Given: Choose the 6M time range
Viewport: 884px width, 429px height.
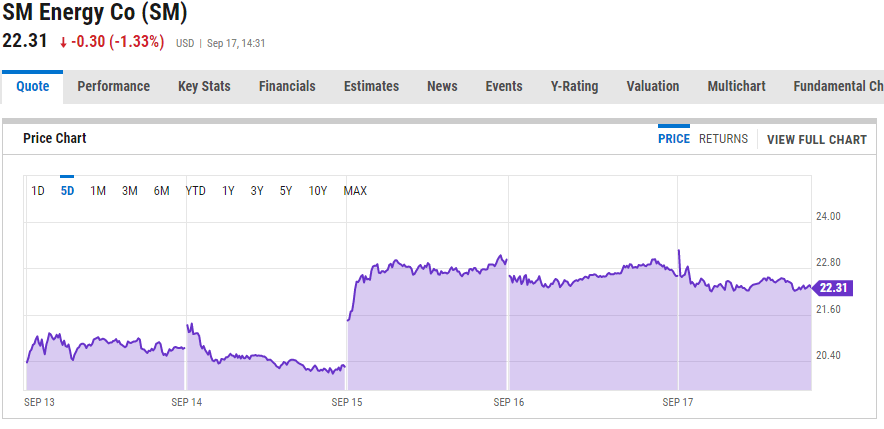Looking at the screenshot, I should point(162,191).
